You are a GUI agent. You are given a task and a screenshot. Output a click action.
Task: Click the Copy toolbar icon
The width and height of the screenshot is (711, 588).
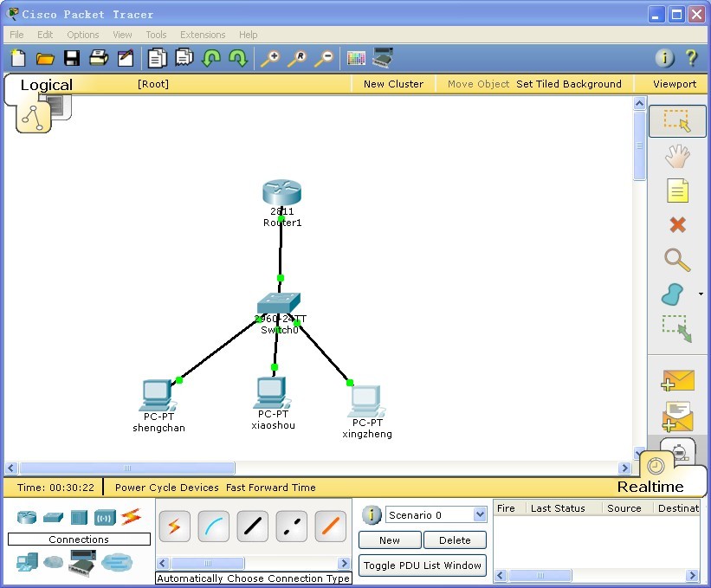tap(158, 58)
